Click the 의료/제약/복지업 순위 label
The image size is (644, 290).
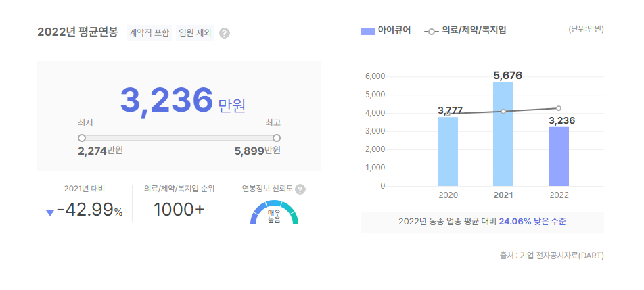(179, 189)
